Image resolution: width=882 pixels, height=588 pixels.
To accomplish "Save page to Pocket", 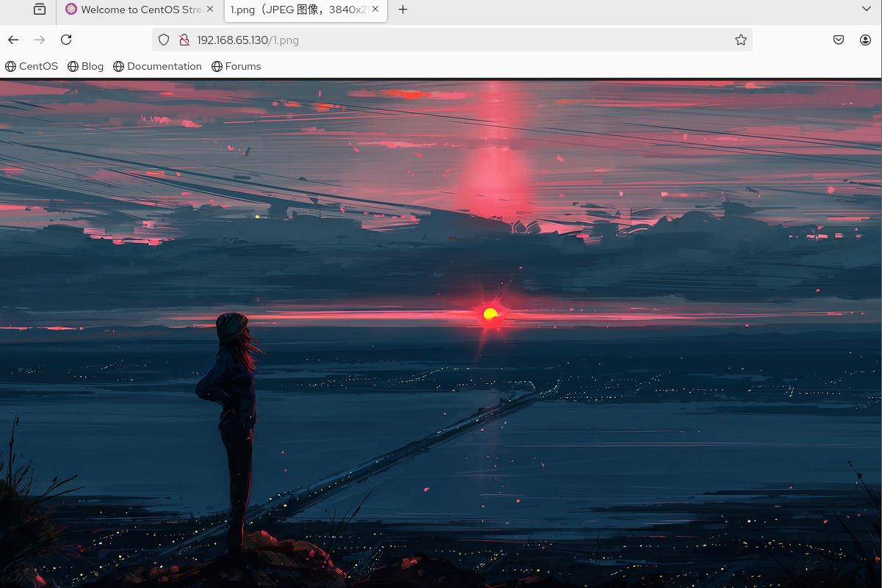I will pos(839,40).
